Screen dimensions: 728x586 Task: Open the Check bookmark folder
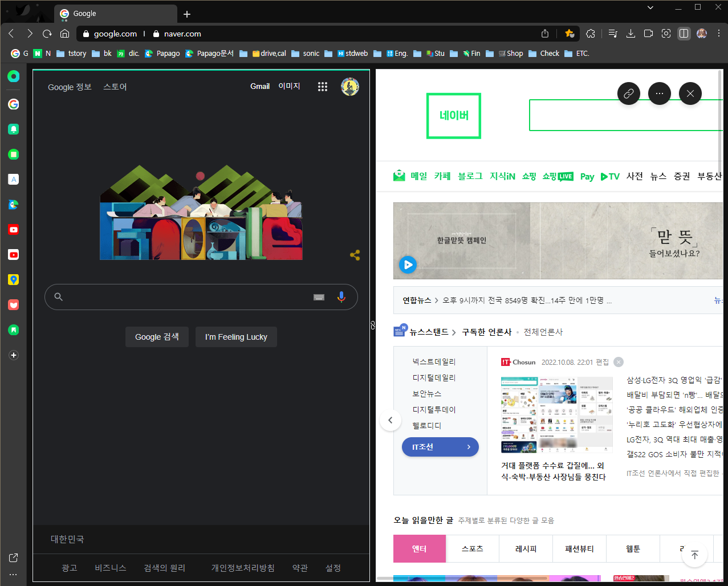pos(544,54)
